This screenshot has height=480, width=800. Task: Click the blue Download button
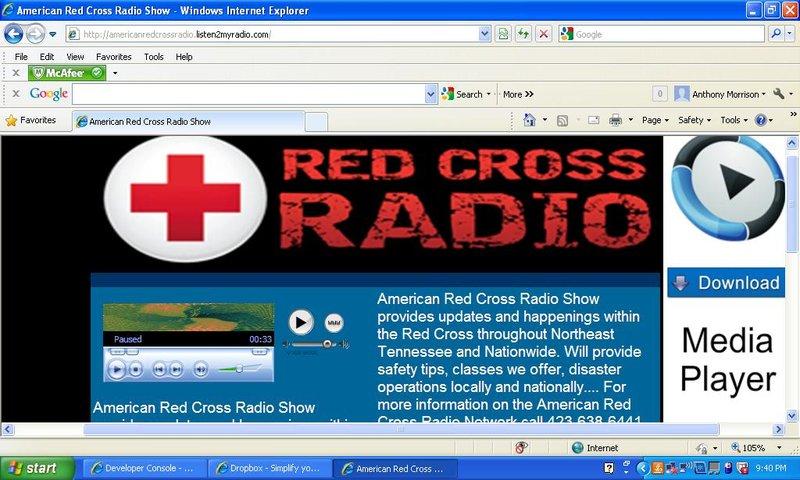(726, 283)
